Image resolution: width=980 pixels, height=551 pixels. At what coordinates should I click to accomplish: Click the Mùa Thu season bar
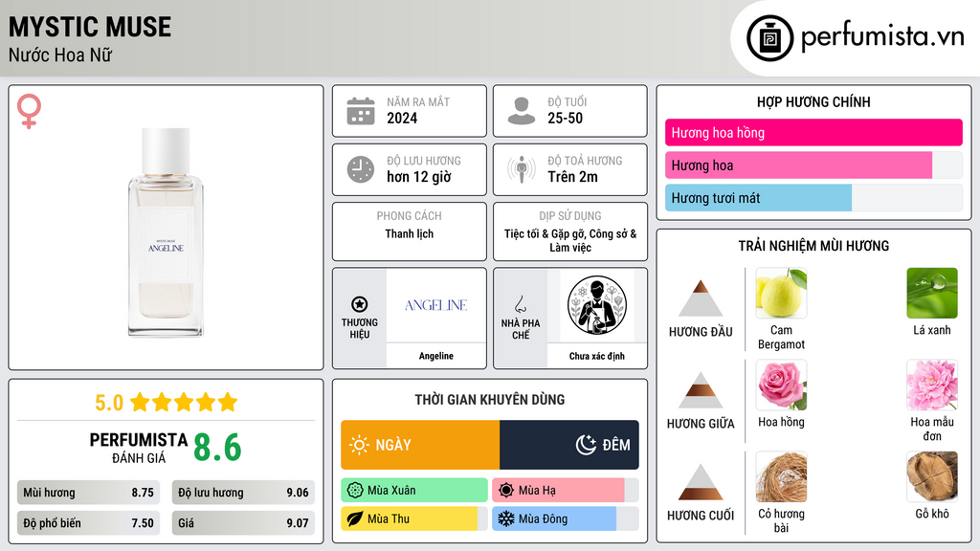click(x=414, y=519)
